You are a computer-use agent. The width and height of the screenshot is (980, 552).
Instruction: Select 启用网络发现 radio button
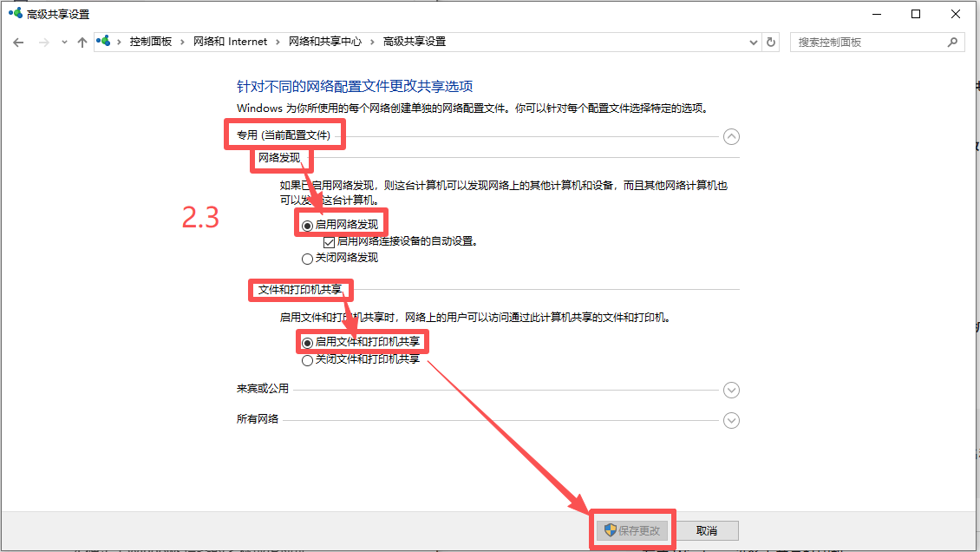[307, 225]
